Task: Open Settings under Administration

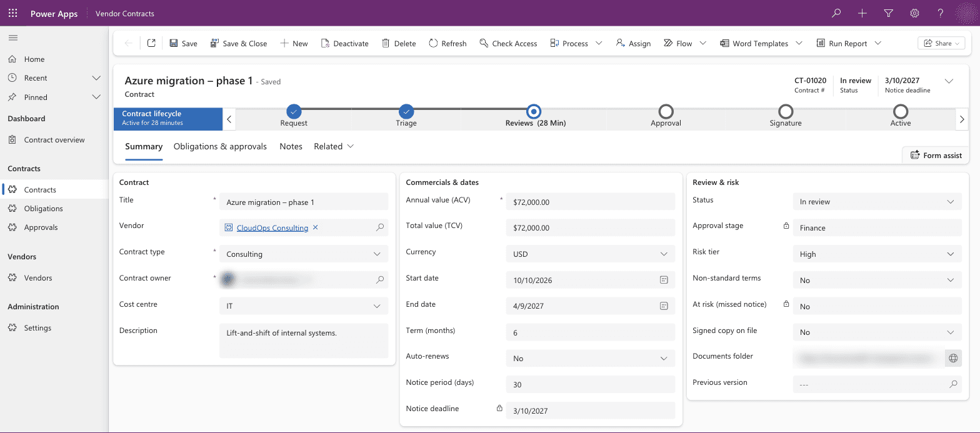Action: (54, 328)
